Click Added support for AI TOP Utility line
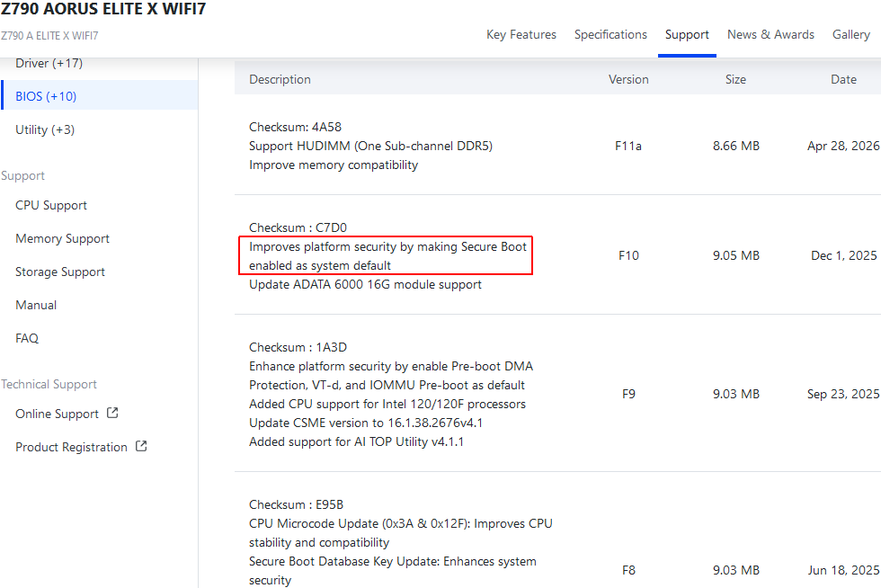Viewport: 881px width, 588px height. (356, 441)
